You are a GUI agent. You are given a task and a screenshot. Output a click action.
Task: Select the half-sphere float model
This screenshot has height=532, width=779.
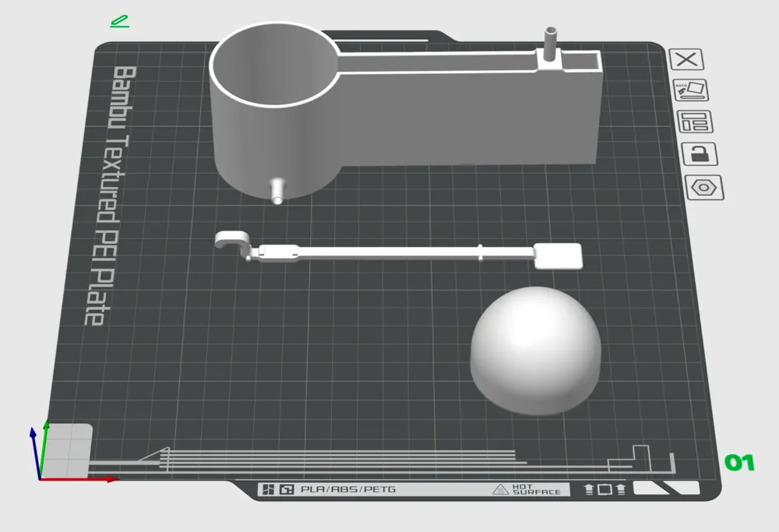pyautogui.click(x=536, y=351)
